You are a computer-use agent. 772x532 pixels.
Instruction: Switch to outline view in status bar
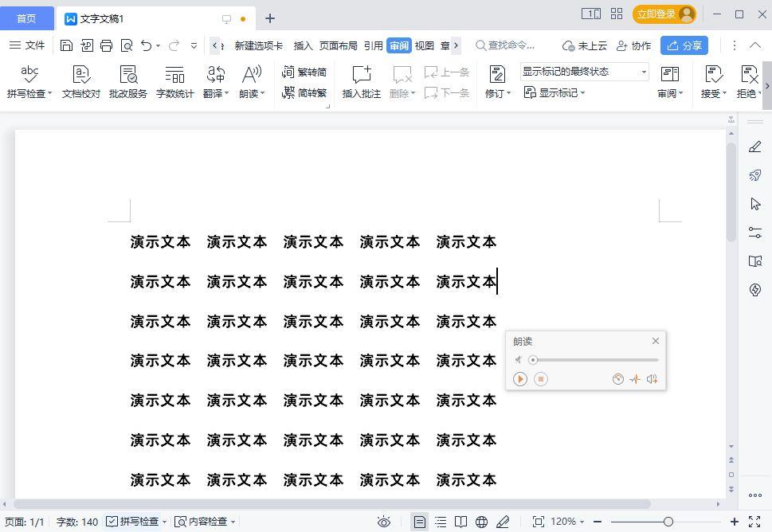441,522
